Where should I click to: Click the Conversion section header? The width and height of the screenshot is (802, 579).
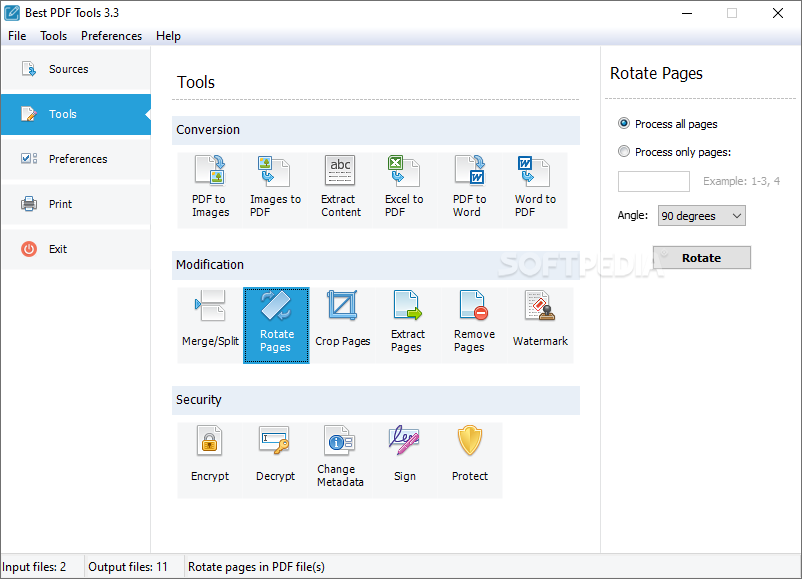pyautogui.click(x=376, y=130)
